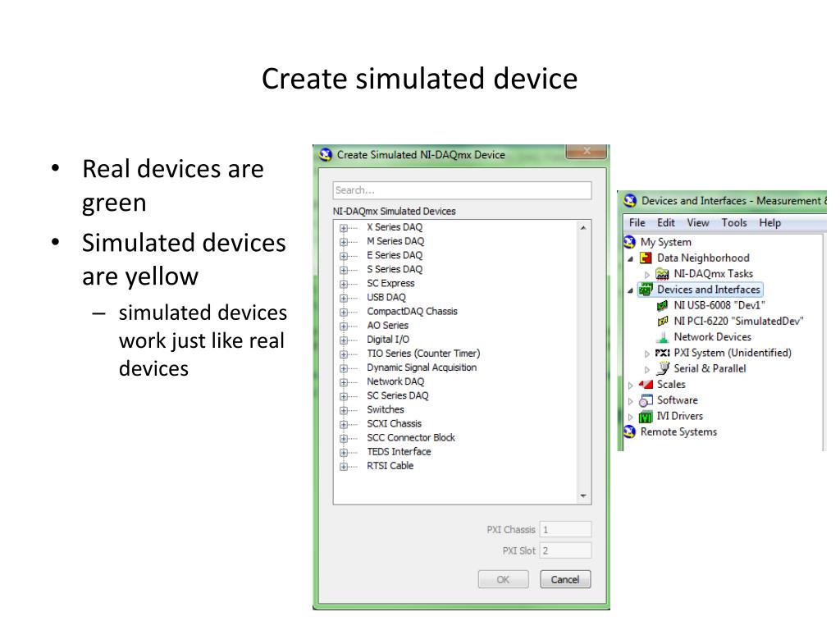The width and height of the screenshot is (840, 630).
Task: Collapse the Data Neighborhood tree node
Action: pyautogui.click(x=631, y=258)
